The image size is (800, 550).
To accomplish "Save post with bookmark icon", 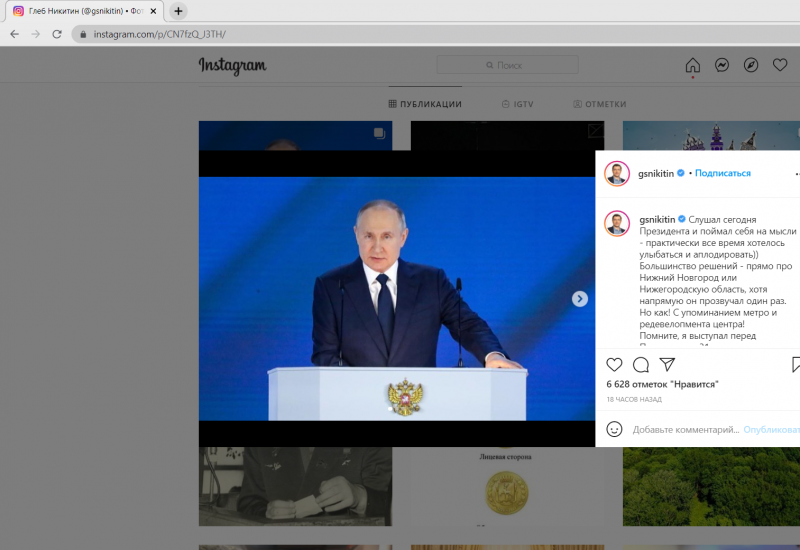I will pyautogui.click(x=795, y=364).
